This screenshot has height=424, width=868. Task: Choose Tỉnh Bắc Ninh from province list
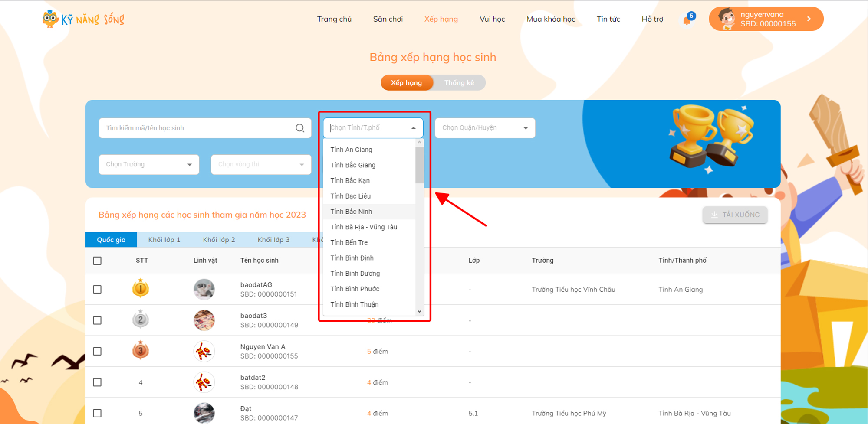[x=351, y=212]
